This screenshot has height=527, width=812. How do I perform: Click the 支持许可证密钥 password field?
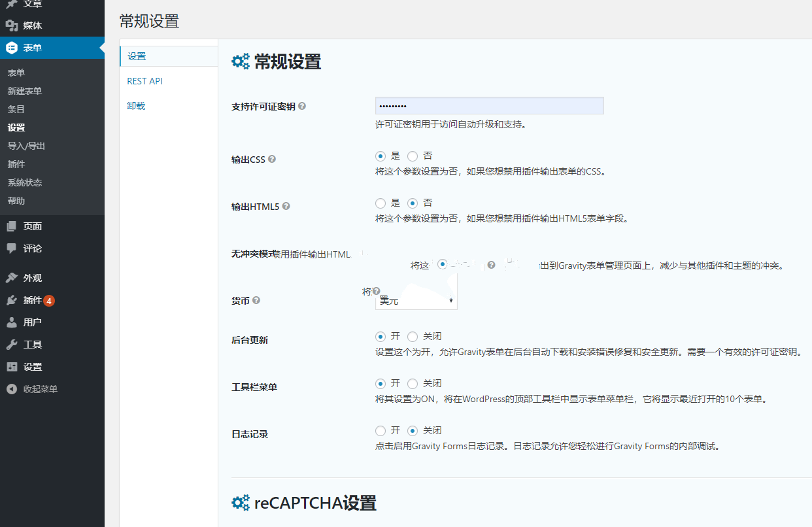tap(489, 106)
